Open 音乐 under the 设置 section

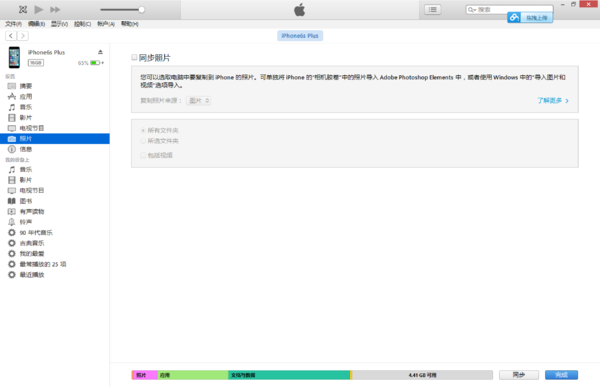click(x=55, y=107)
